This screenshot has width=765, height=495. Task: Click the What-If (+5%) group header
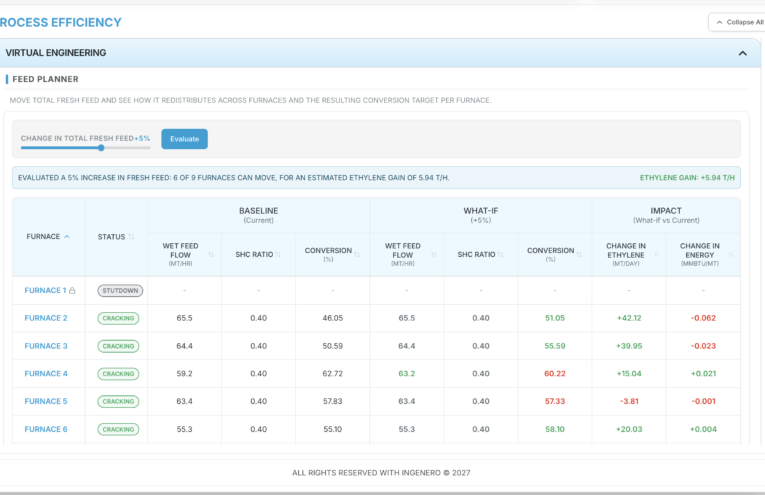tap(481, 215)
